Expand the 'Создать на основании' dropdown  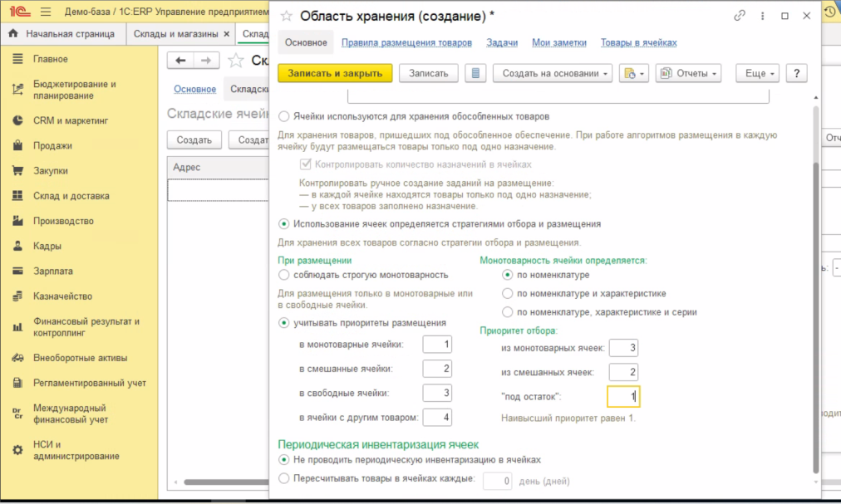552,73
